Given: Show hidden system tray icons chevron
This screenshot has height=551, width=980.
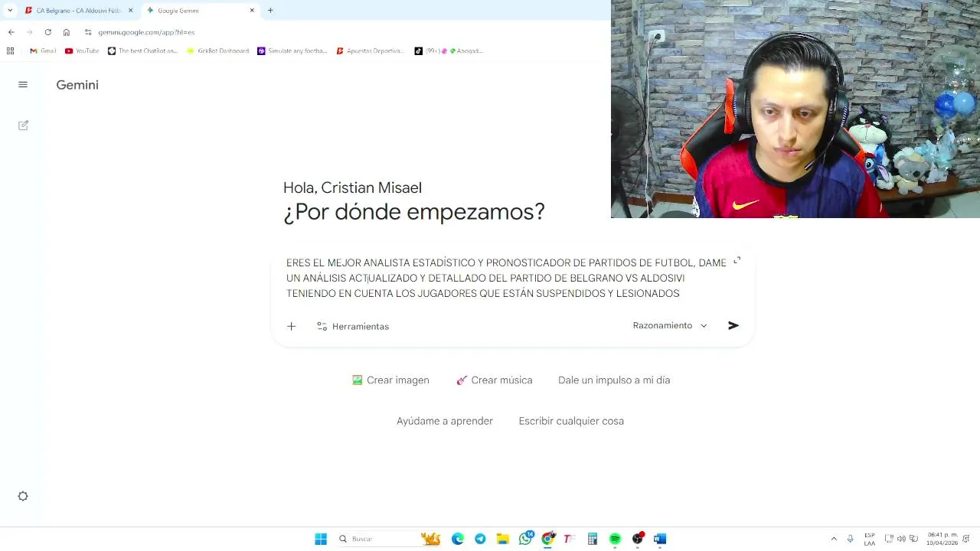Looking at the screenshot, I should (834, 539).
